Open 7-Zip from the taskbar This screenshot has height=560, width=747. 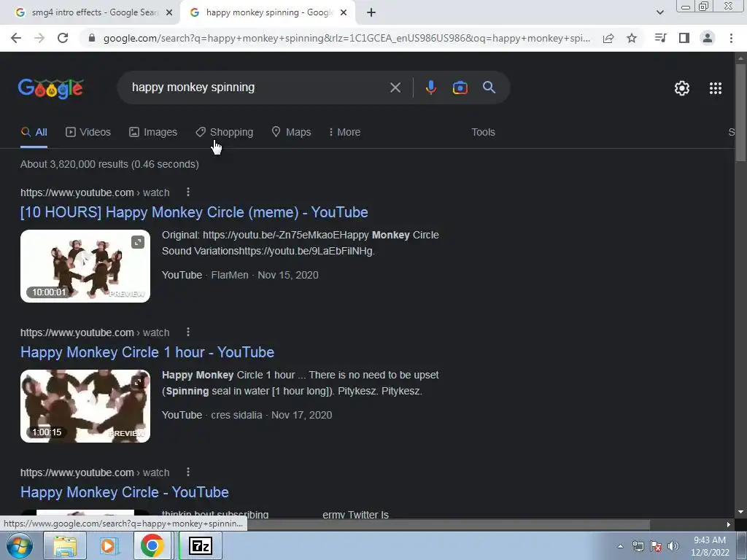tap(201, 545)
